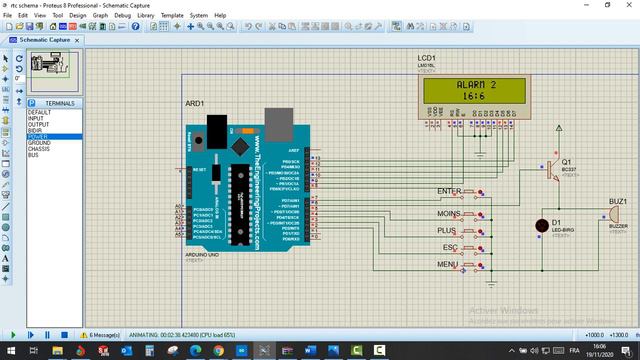
Task: Click the blue Pan center crosshair icon
Action: [x=190, y=27]
